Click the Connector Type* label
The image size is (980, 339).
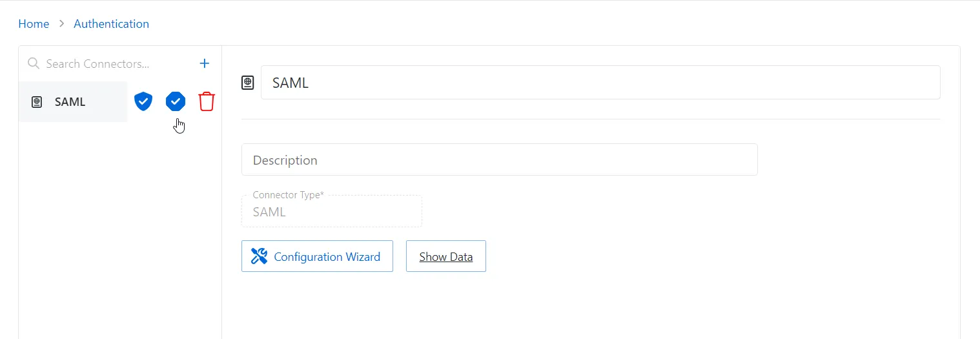[288, 195]
